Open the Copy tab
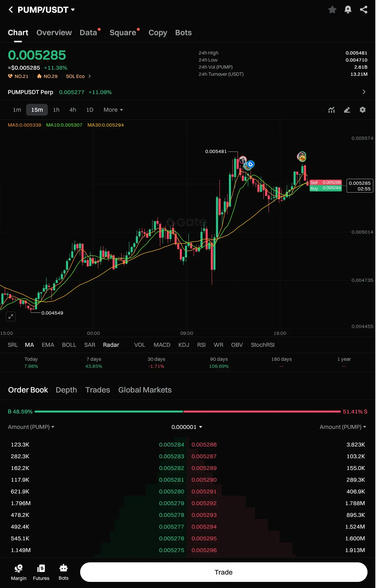Image resolution: width=379 pixels, height=588 pixels. pyautogui.click(x=158, y=33)
